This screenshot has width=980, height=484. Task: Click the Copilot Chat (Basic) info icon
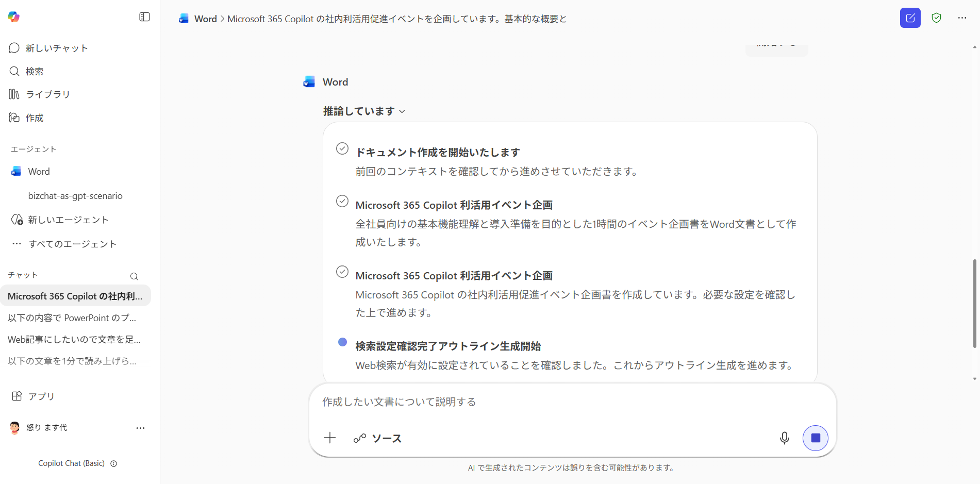click(x=114, y=463)
